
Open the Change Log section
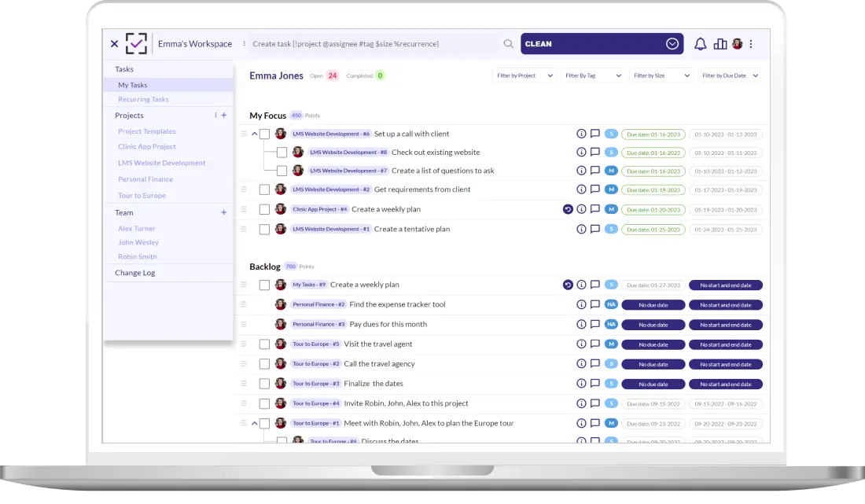point(135,272)
